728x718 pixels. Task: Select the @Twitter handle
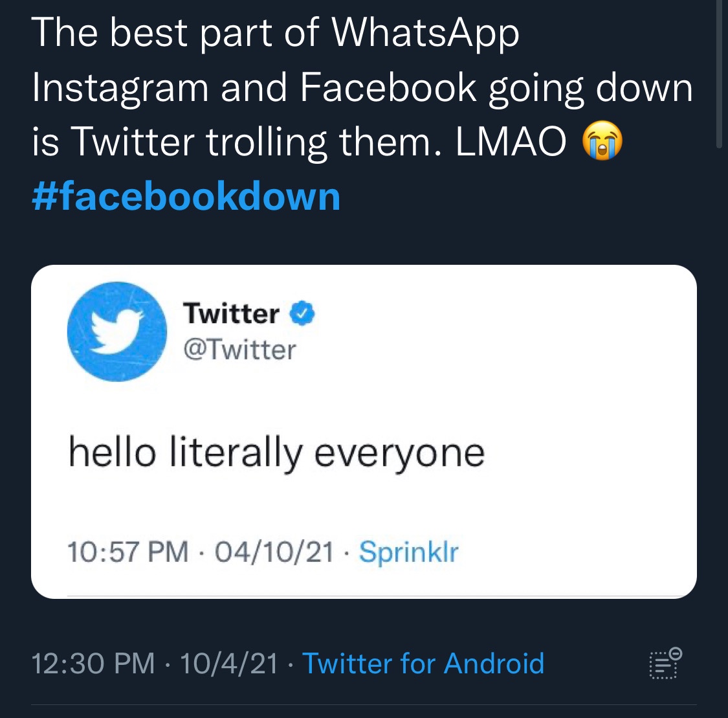[239, 350]
